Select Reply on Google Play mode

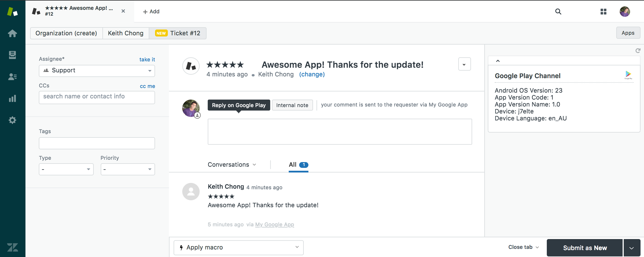pyautogui.click(x=239, y=105)
